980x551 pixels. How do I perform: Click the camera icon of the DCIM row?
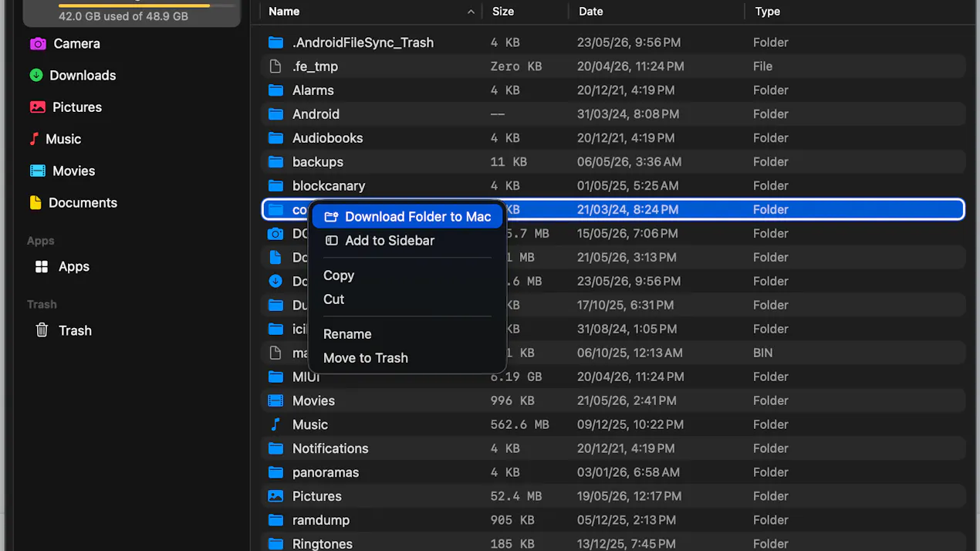click(275, 234)
